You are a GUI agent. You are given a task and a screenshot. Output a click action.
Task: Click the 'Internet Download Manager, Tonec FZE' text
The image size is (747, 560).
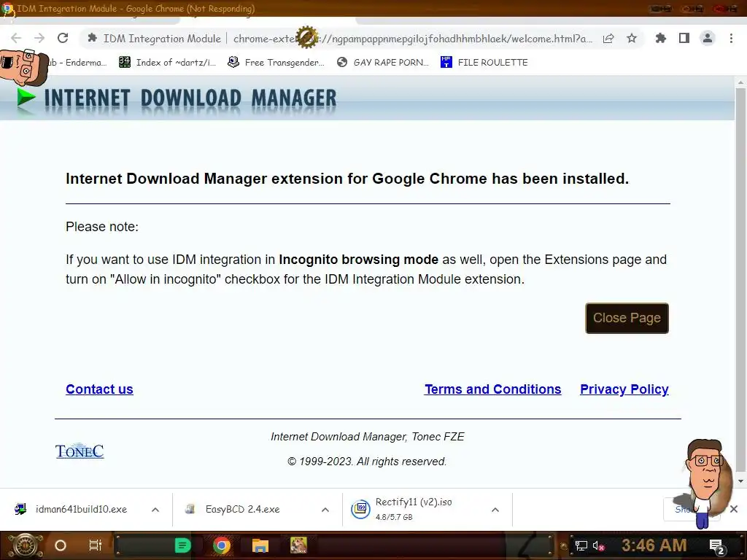pos(368,437)
